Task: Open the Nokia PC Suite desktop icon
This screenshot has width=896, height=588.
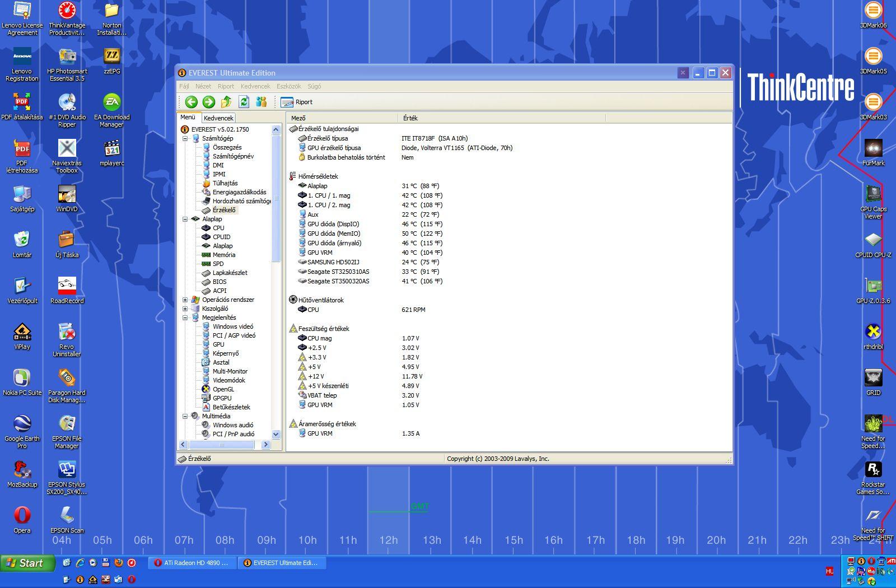Action: tap(22, 382)
